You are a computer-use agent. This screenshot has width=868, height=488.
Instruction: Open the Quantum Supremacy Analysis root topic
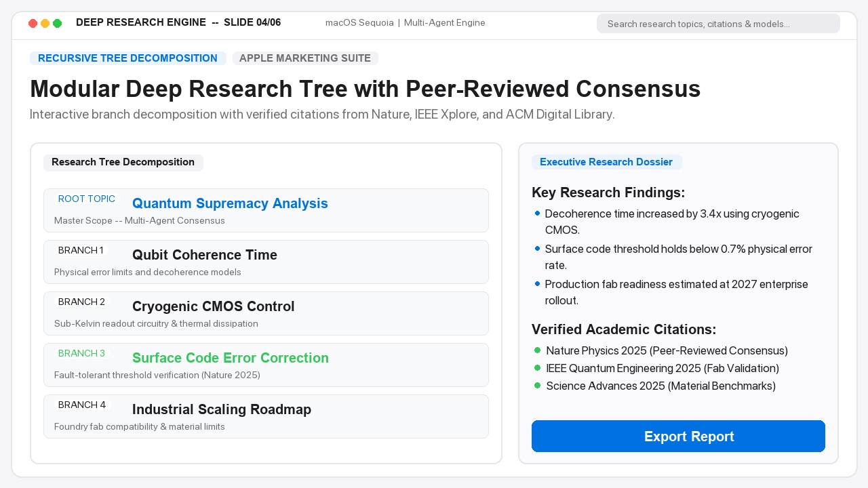[x=266, y=210]
